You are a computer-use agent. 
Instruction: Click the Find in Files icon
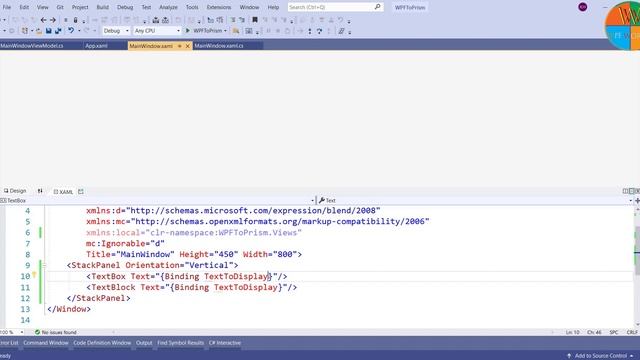click(x=236, y=31)
